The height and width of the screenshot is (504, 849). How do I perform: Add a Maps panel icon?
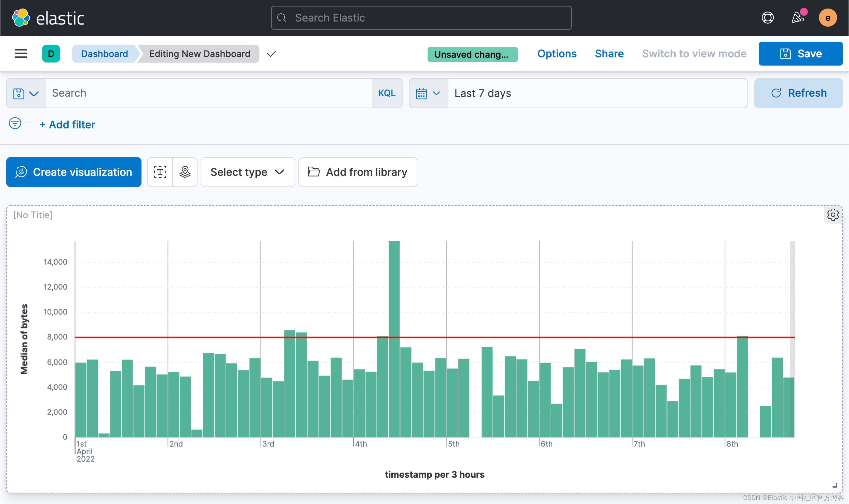185,172
